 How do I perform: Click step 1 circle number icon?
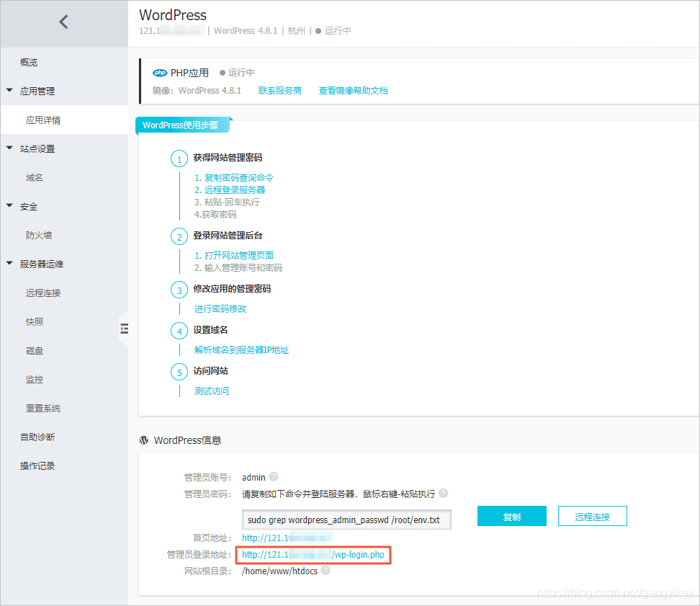pyautogui.click(x=179, y=159)
